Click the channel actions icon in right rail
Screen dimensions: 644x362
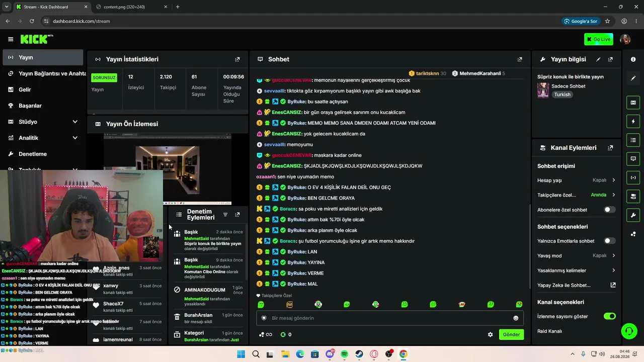[x=633, y=196]
